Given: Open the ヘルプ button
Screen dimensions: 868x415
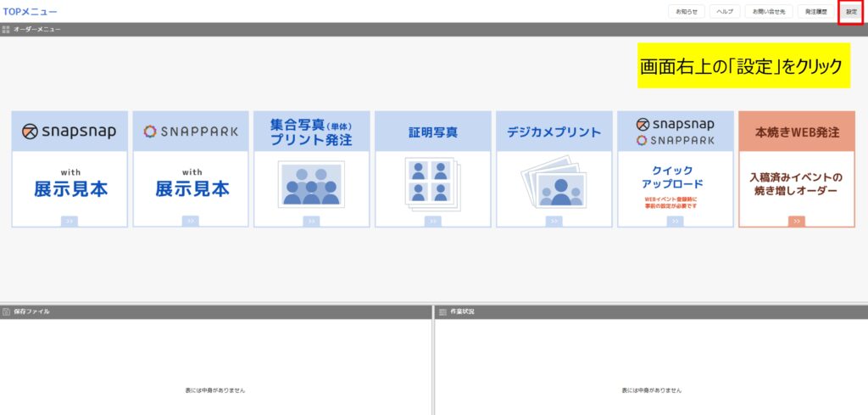Looking at the screenshot, I should pos(725,12).
